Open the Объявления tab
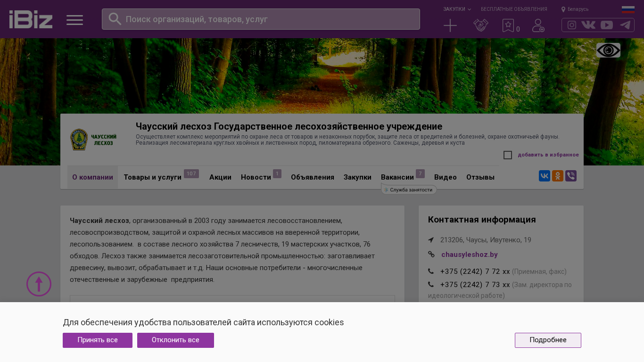 coord(313,177)
